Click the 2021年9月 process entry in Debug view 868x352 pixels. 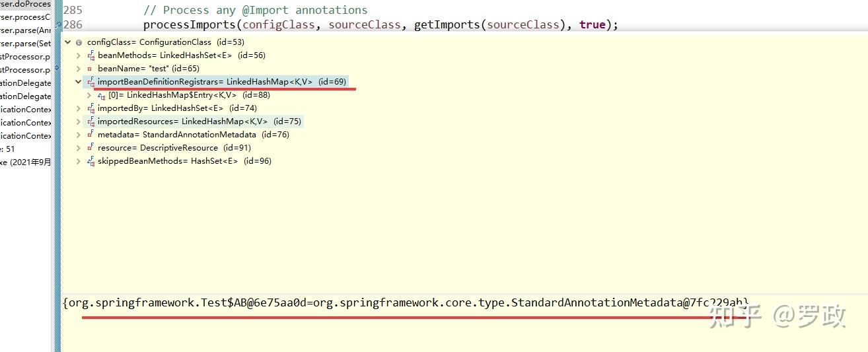(25, 162)
